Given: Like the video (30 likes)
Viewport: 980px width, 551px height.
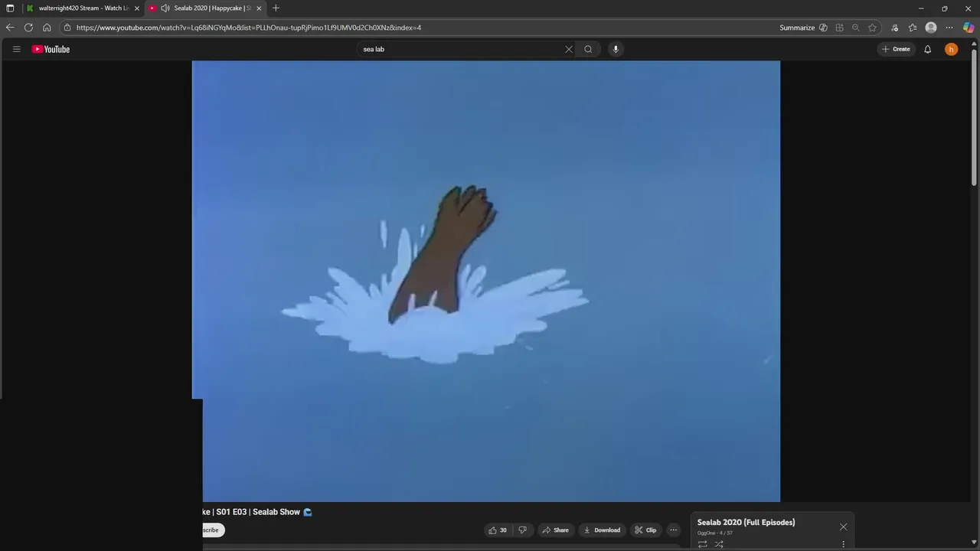Looking at the screenshot, I should (498, 530).
